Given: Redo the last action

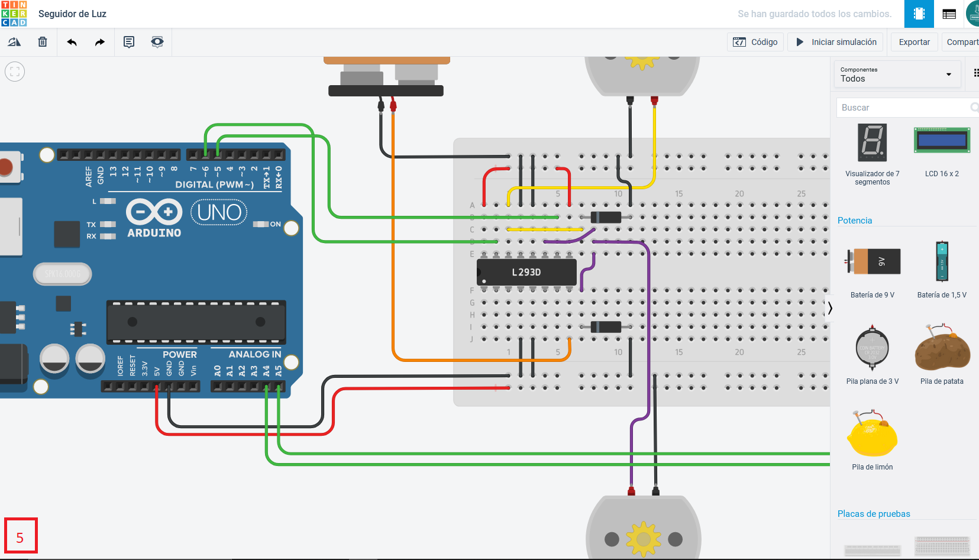Looking at the screenshot, I should tap(100, 42).
